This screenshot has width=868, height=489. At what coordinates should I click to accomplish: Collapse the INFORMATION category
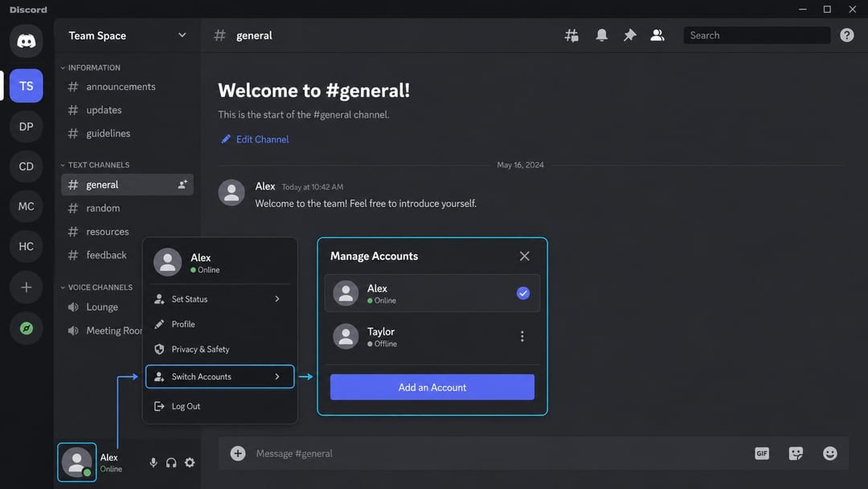(x=90, y=68)
